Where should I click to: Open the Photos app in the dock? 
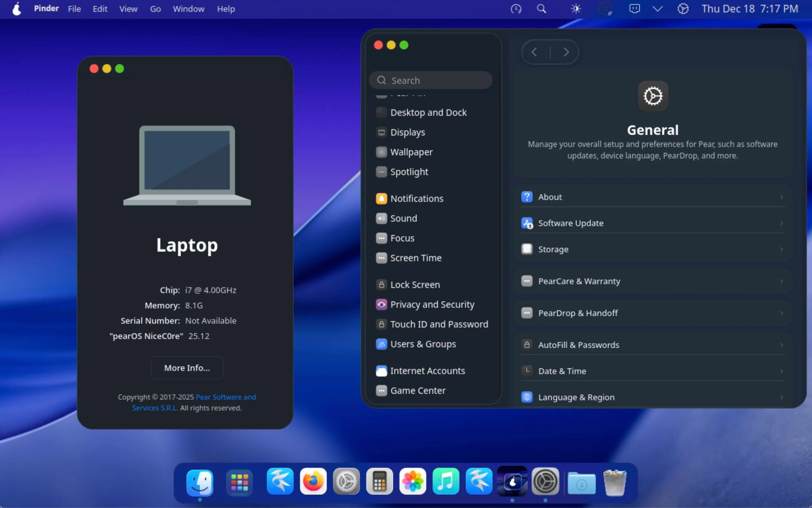413,481
